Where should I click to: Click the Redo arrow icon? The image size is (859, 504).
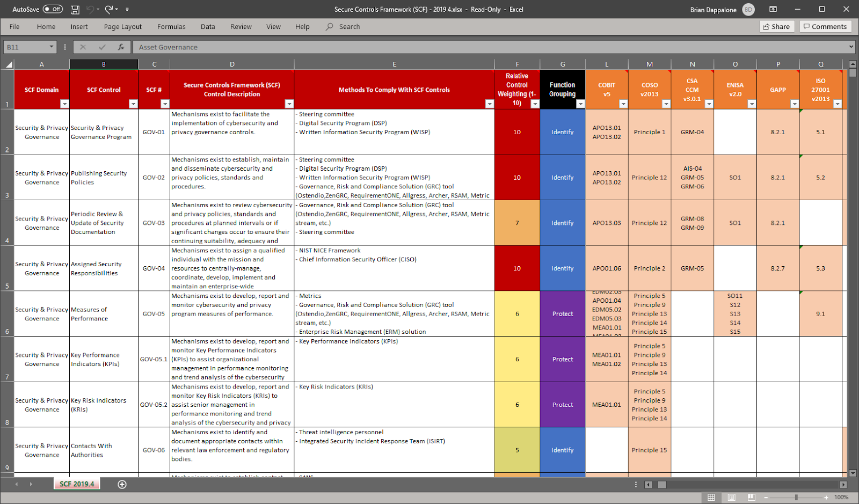tap(109, 9)
